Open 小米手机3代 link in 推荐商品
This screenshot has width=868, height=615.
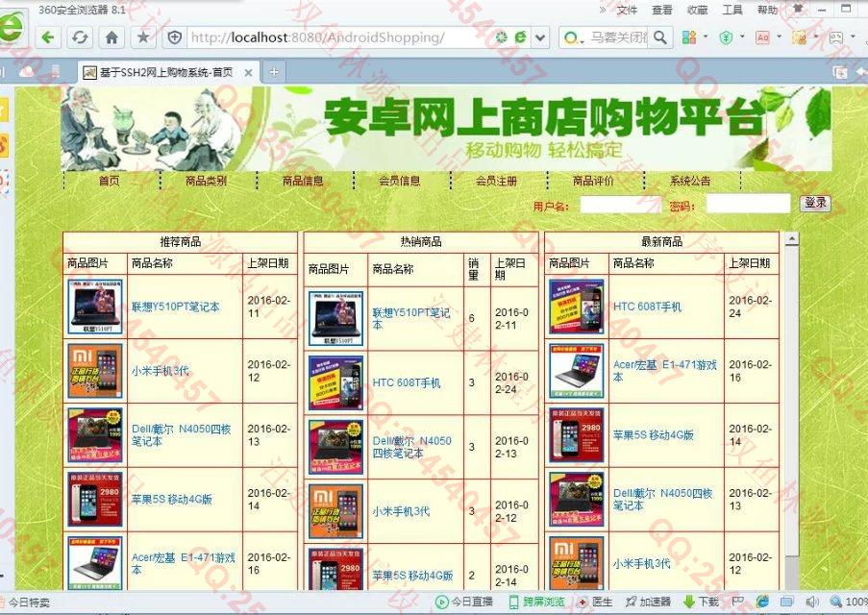pos(160,371)
